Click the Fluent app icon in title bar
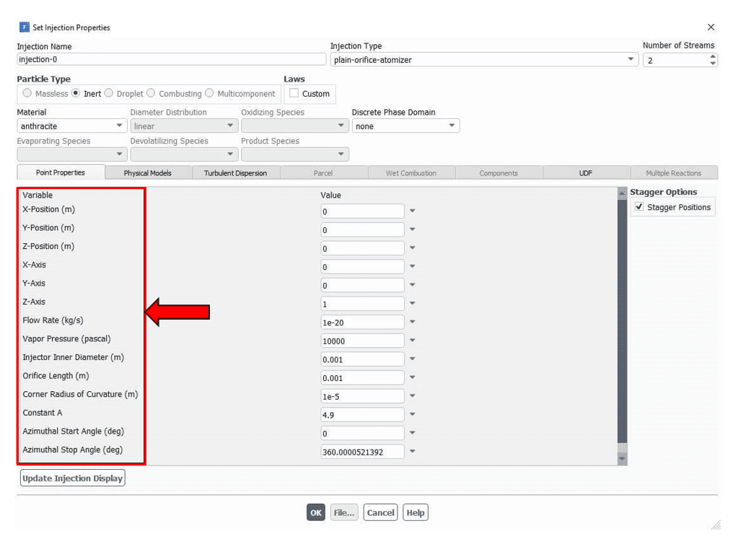The height and width of the screenshot is (547, 756). click(x=24, y=27)
